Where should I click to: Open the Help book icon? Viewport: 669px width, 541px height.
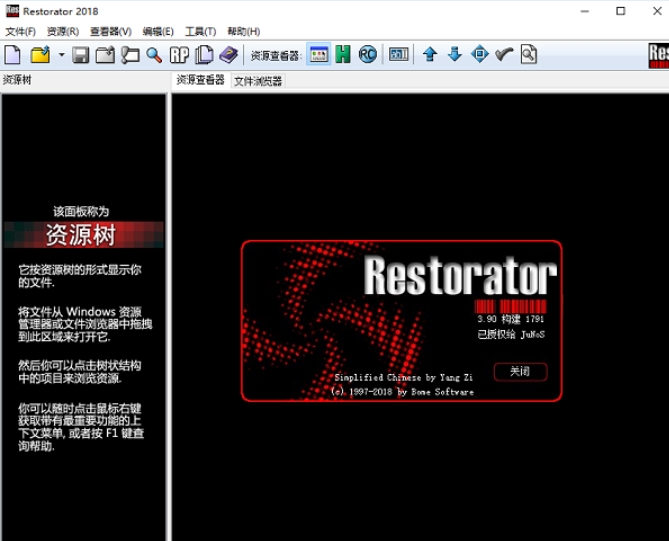(x=229, y=55)
